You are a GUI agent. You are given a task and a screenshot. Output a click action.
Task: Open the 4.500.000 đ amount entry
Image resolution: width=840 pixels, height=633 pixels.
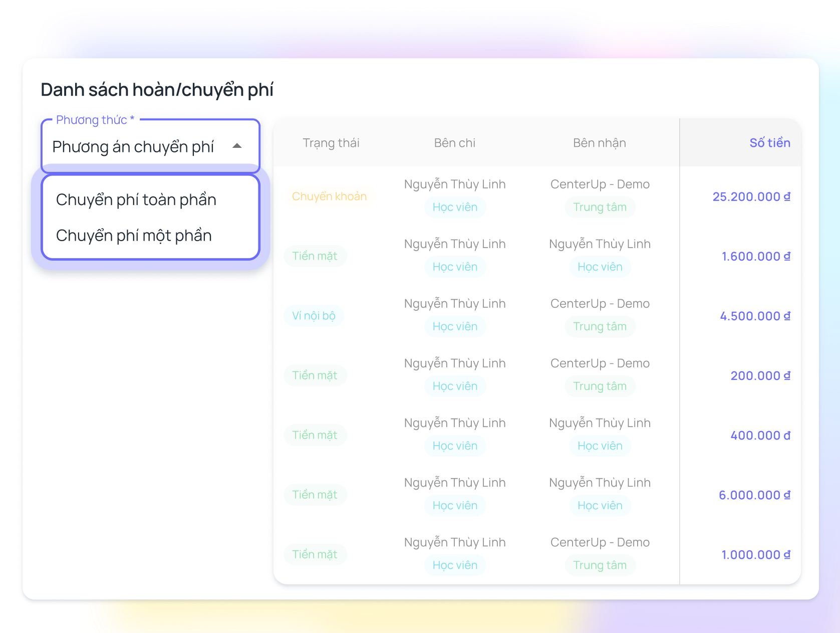point(755,316)
